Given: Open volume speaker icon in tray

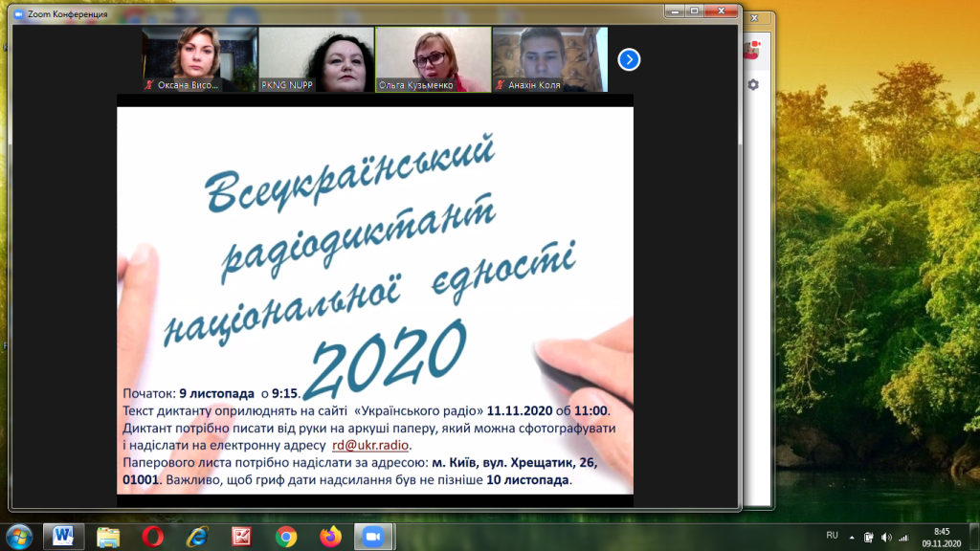Looking at the screenshot, I should (886, 538).
